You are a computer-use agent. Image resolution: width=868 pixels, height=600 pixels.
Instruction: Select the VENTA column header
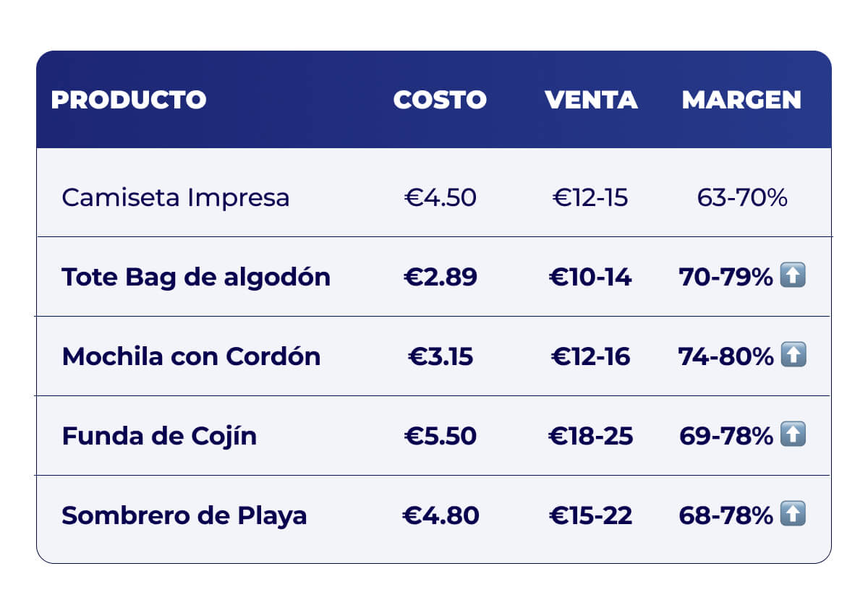click(591, 100)
